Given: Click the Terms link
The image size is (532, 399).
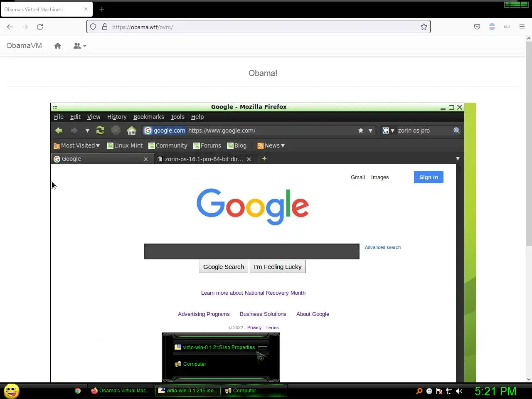Looking at the screenshot, I should (272, 328).
